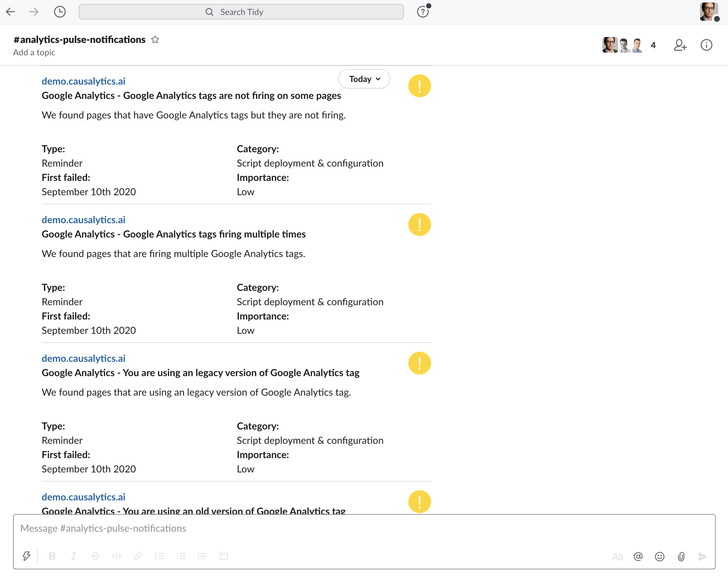Open shortcuts lightning bolt menu
The image size is (728, 585).
point(26,556)
